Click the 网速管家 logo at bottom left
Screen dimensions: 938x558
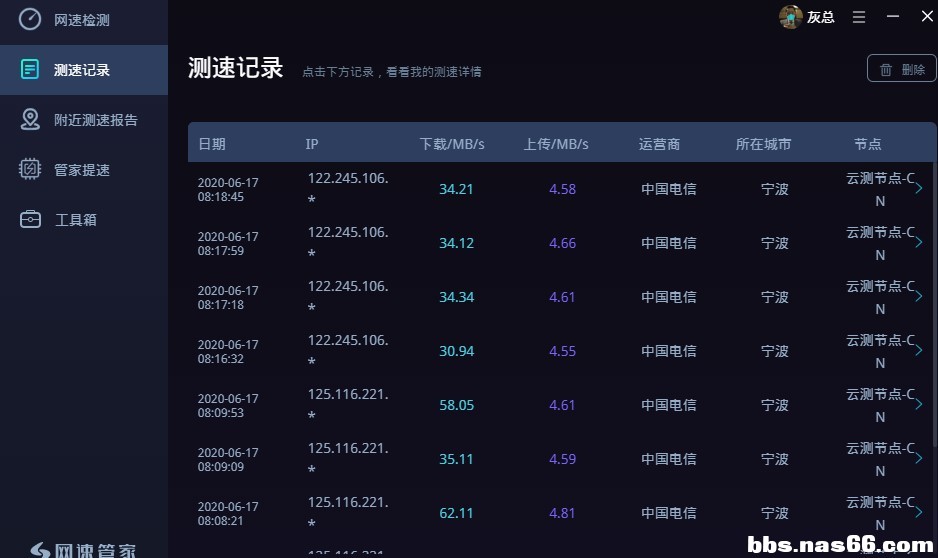tap(83, 550)
